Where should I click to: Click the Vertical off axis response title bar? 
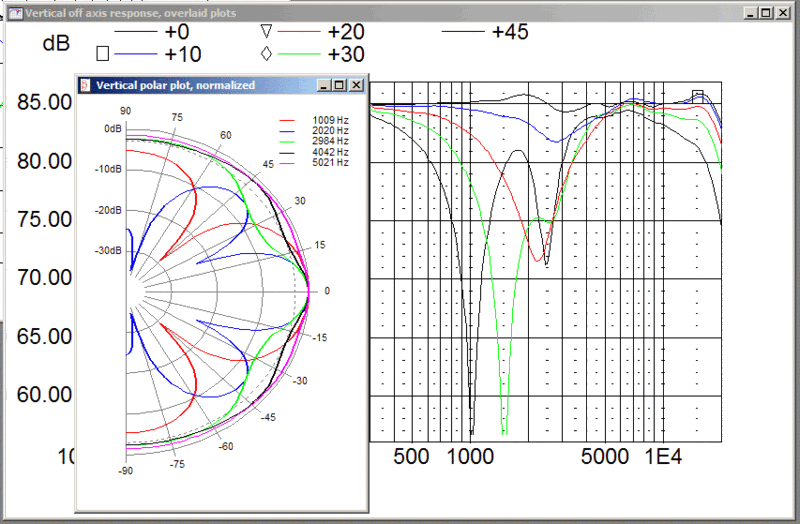(398, 13)
